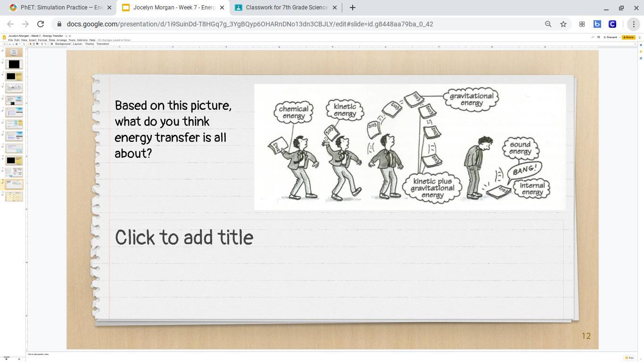Click the Chrome back arrow
The image size is (644, 362).
coord(10,24)
